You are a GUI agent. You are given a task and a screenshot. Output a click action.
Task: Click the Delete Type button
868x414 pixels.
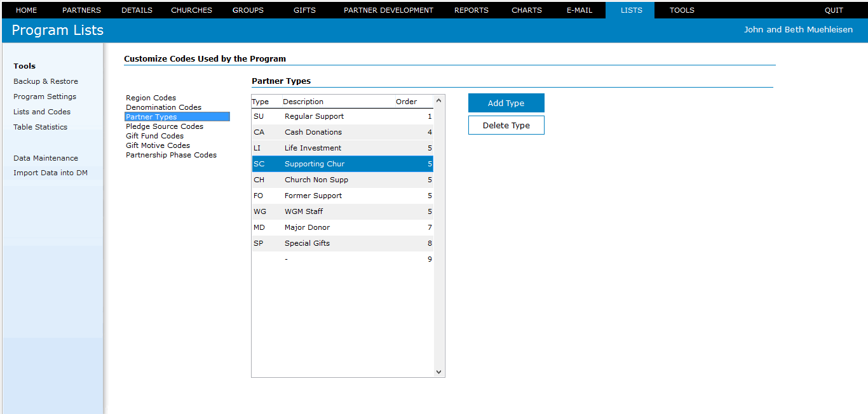pos(506,125)
